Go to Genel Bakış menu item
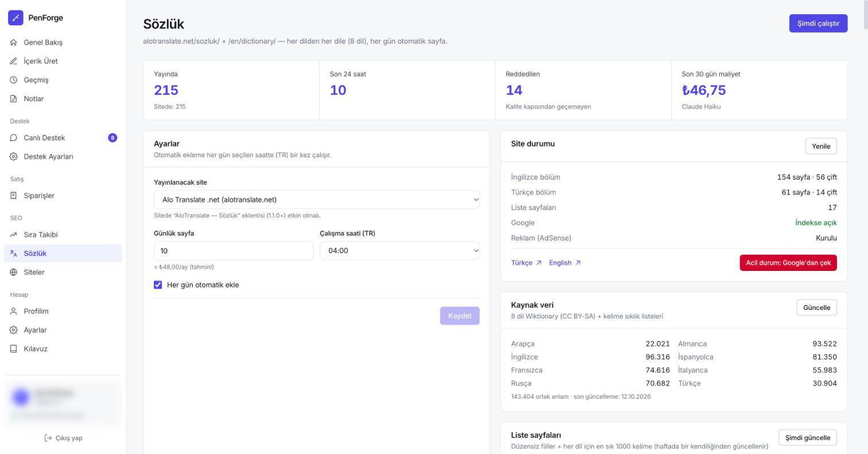 click(x=63, y=42)
